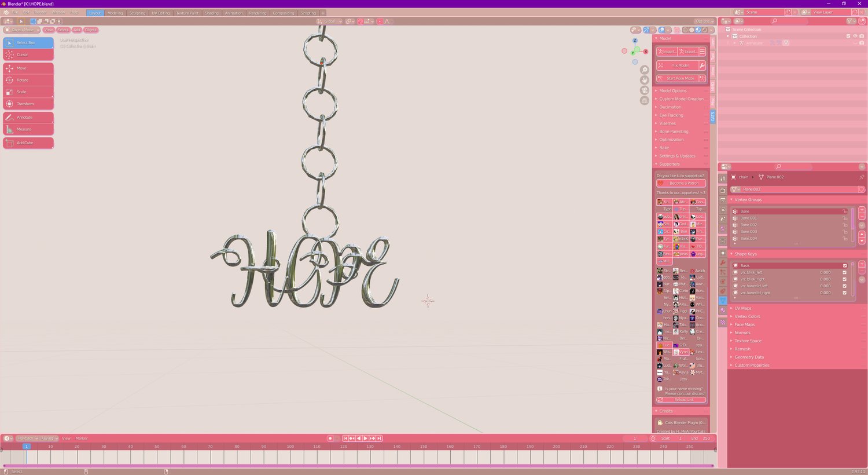
Task: Click the viewport zoom magnifier icon
Action: (x=645, y=70)
